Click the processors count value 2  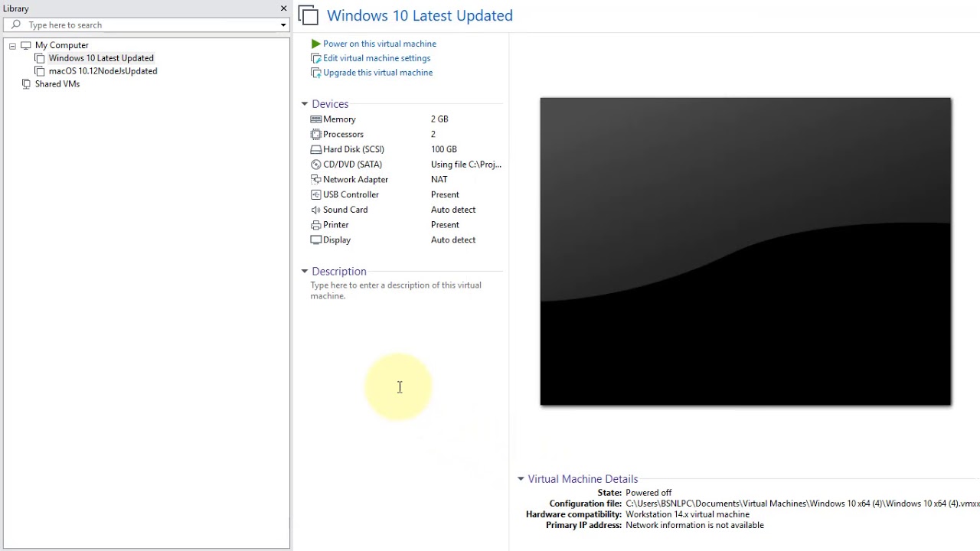pyautogui.click(x=433, y=134)
